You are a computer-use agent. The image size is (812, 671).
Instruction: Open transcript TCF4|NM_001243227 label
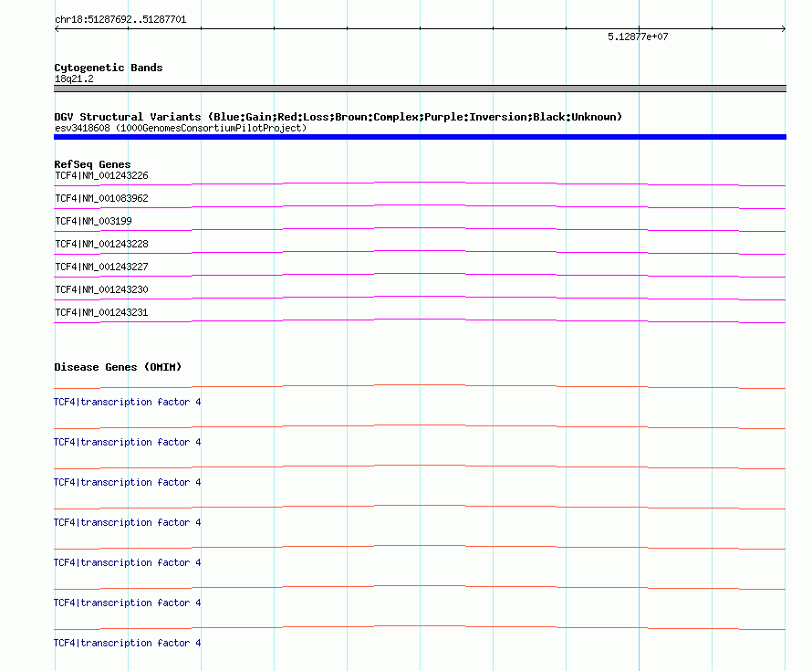click(101, 267)
